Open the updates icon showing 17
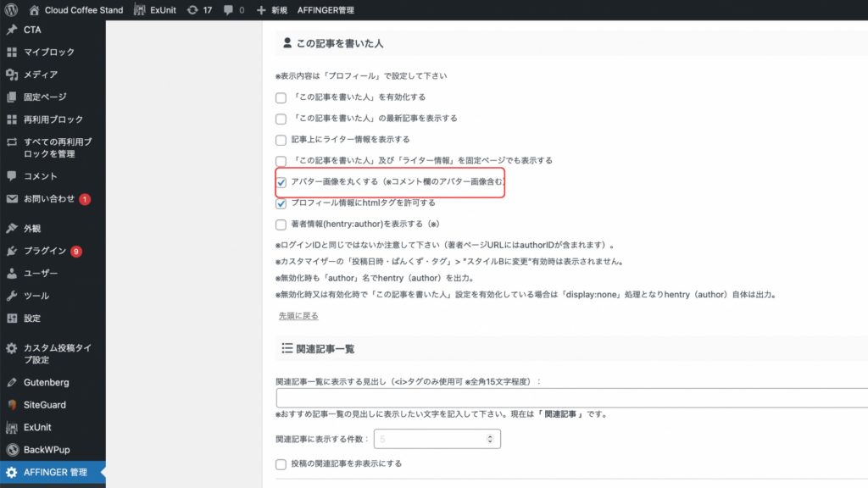868x488 pixels. 192,10
